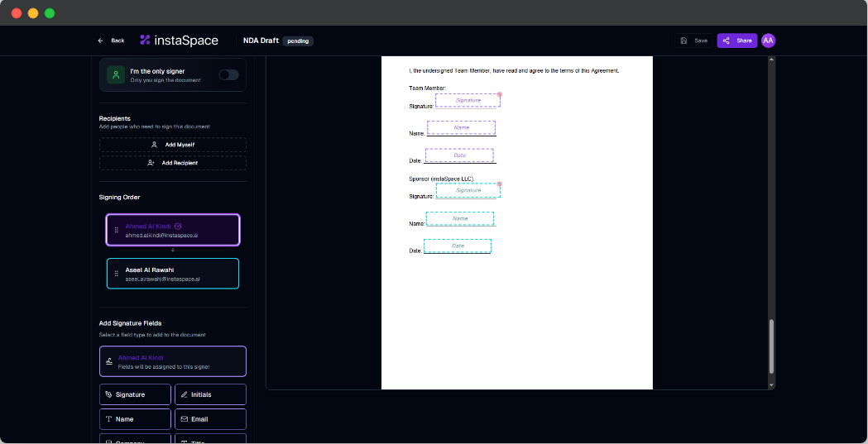Click the Signing Order heading
This screenshot has height=444, width=868.
(x=120, y=197)
